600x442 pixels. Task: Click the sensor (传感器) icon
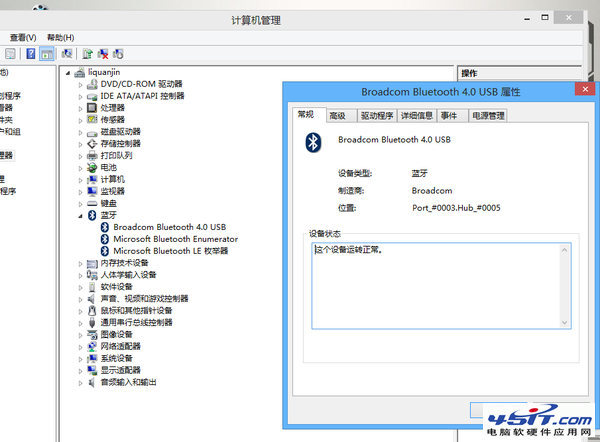[x=92, y=120]
